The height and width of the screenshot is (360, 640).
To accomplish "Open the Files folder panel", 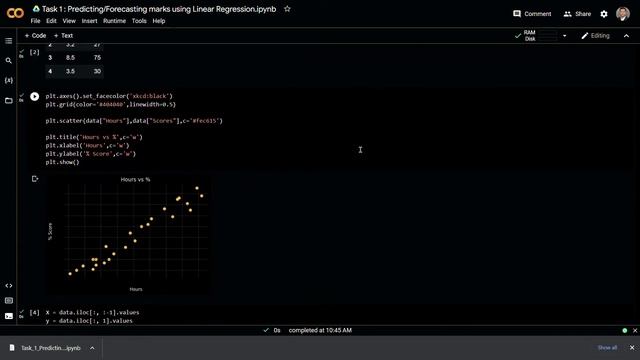I will [x=9, y=100].
